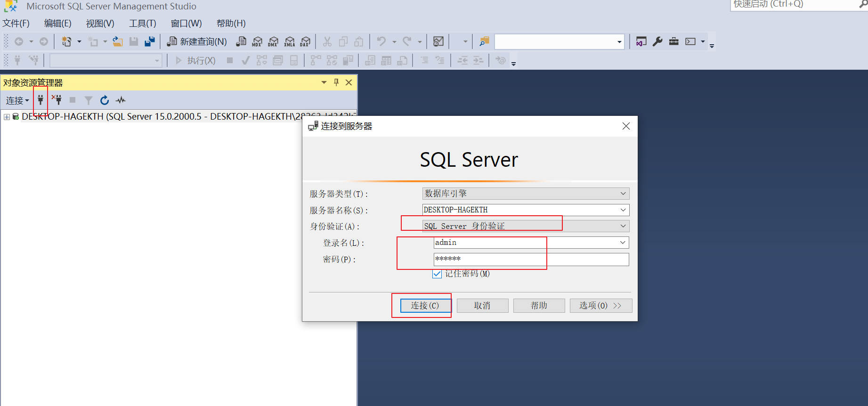Click the XMLA query icon

pyautogui.click(x=290, y=42)
